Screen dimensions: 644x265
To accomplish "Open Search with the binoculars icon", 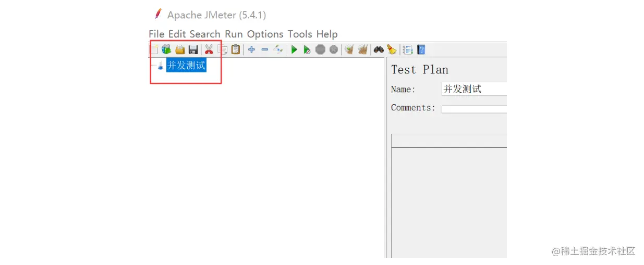I will pyautogui.click(x=379, y=49).
